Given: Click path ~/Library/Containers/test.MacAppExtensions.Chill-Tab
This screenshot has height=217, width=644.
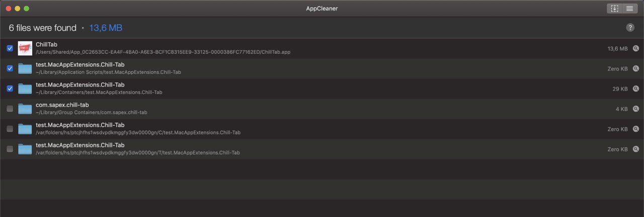Looking at the screenshot, I should point(99,92).
